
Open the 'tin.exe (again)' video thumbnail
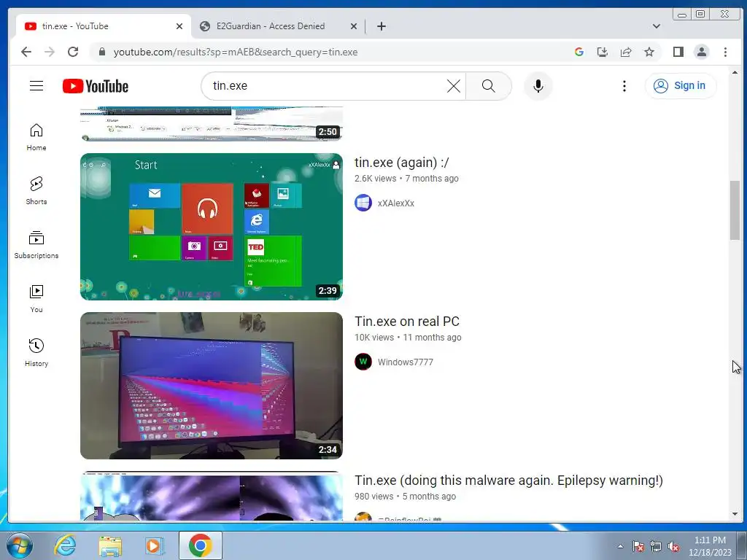pyautogui.click(x=211, y=227)
